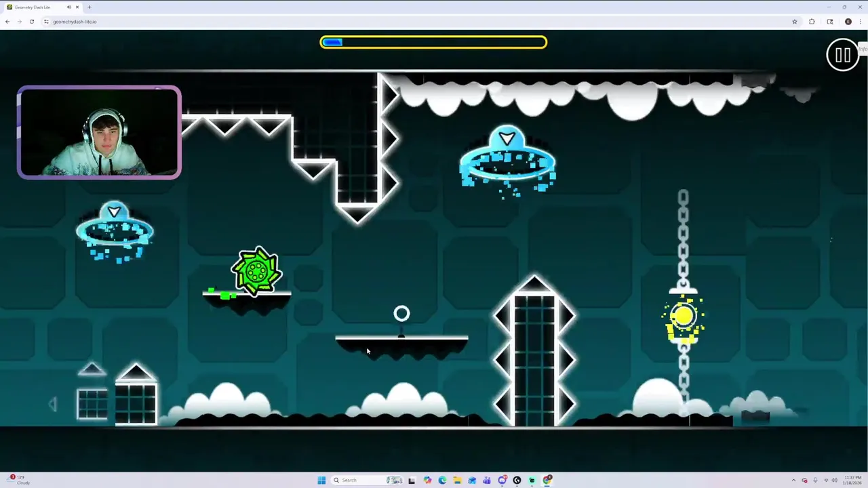This screenshot has width=868, height=488.
Task: Open the weather widget showing Cloudy
Action: pos(18,480)
